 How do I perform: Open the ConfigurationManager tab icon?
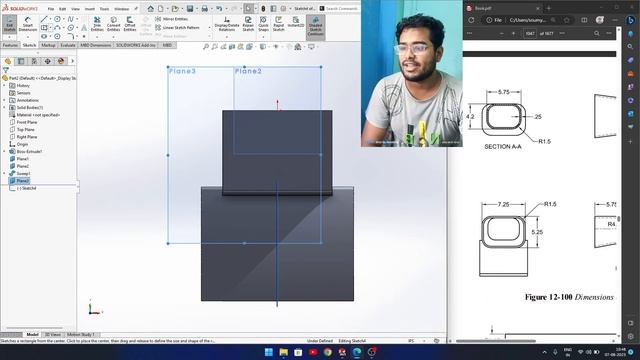[x=34, y=61]
